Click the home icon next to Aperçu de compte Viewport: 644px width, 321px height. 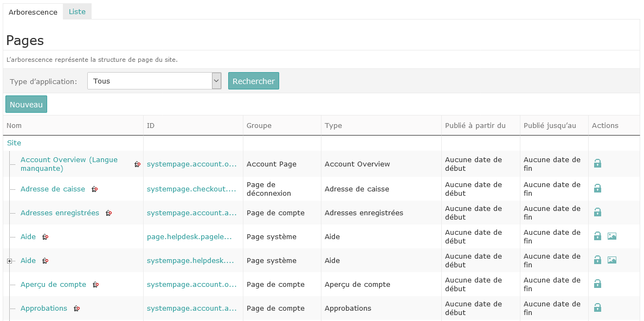[x=96, y=284]
